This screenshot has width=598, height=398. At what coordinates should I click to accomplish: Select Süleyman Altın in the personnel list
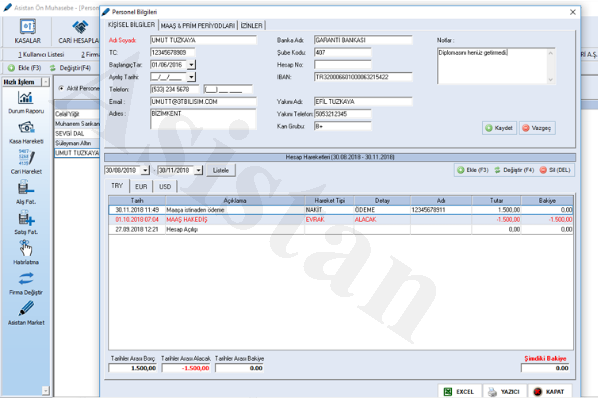coord(77,143)
